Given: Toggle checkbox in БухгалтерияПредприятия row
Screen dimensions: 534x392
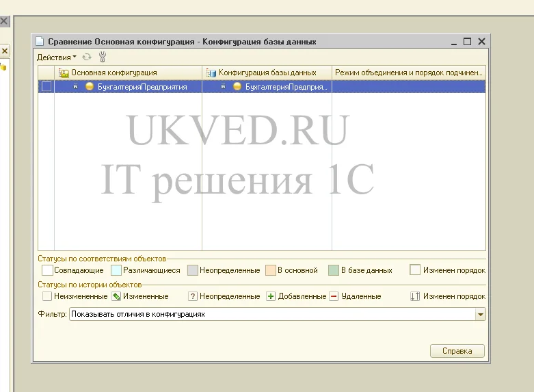Looking at the screenshot, I should pyautogui.click(x=46, y=87).
